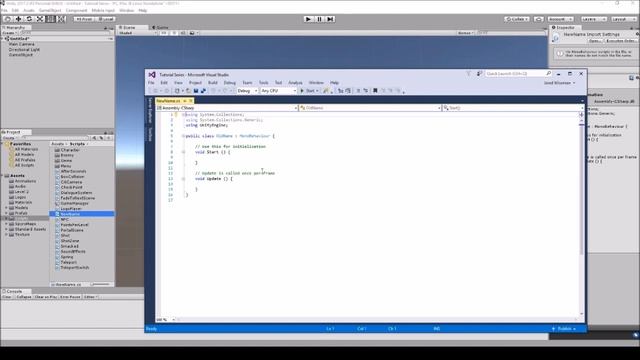This screenshot has height=360, width=640.
Task: Open Visual Studio Analyze menu
Action: (x=295, y=82)
